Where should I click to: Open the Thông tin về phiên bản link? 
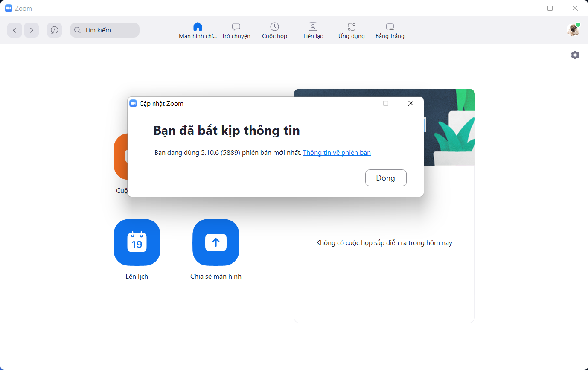point(337,152)
